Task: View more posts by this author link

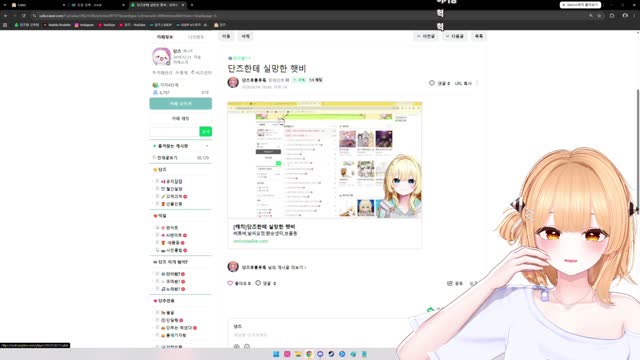Action: point(273,267)
